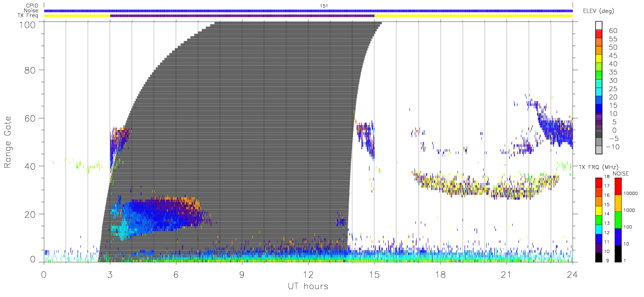Click NOISE colorbar label 100
644x297 pixels.
628,227
